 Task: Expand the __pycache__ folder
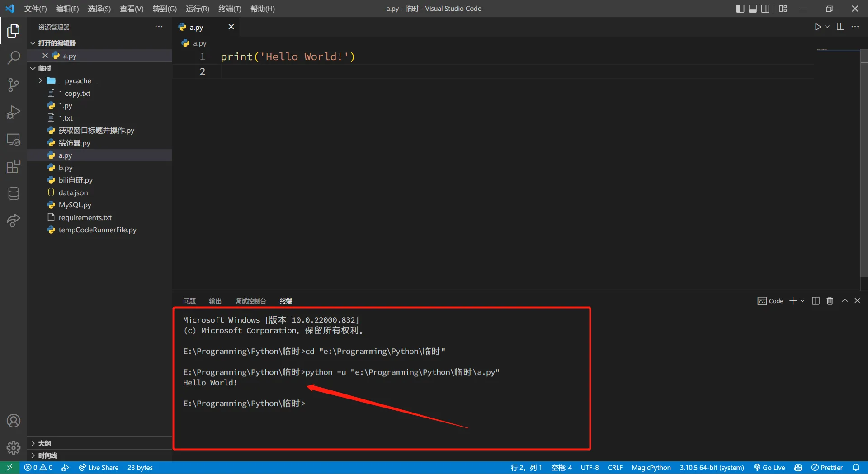tap(77, 81)
